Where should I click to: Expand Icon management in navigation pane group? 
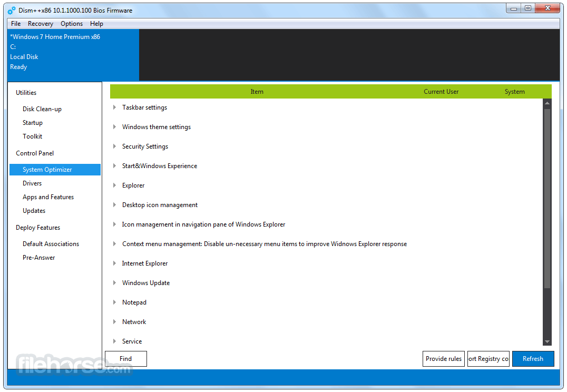click(x=114, y=224)
